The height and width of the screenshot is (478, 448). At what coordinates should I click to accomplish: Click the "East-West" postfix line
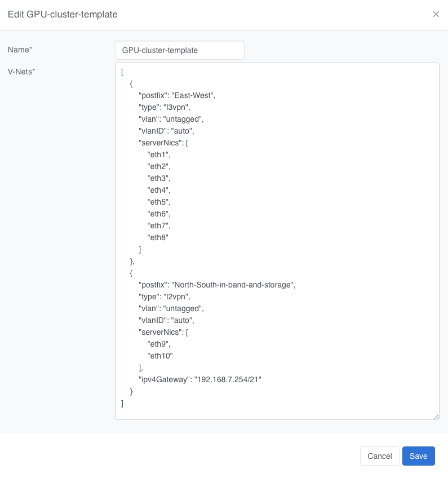[x=177, y=95]
